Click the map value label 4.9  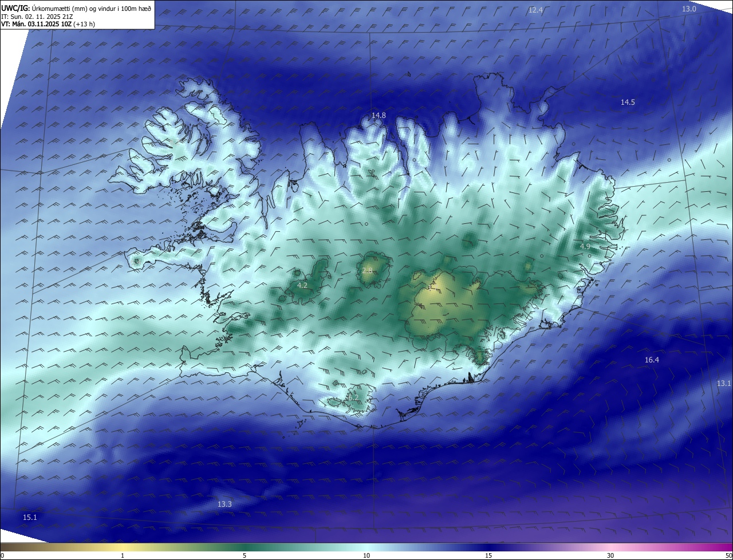tap(585, 246)
